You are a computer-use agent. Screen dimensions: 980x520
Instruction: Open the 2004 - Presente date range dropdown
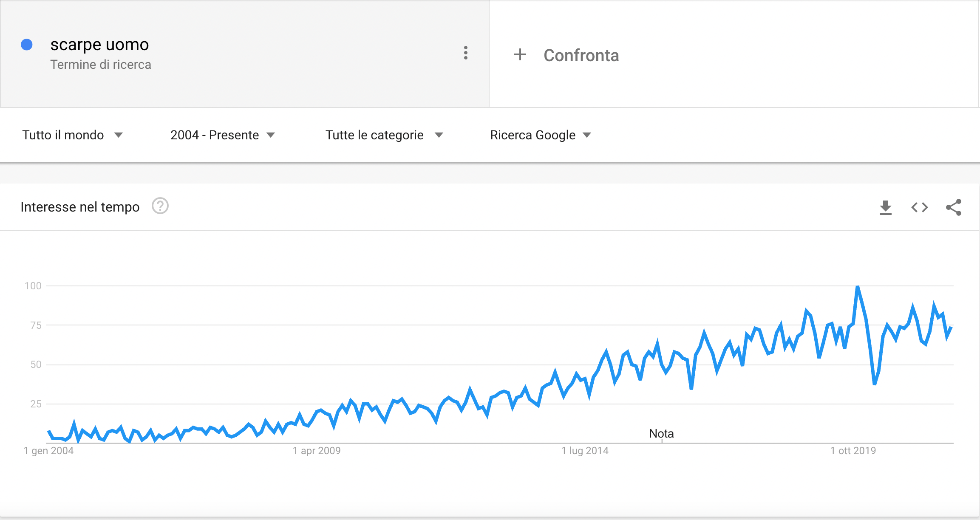coord(223,135)
